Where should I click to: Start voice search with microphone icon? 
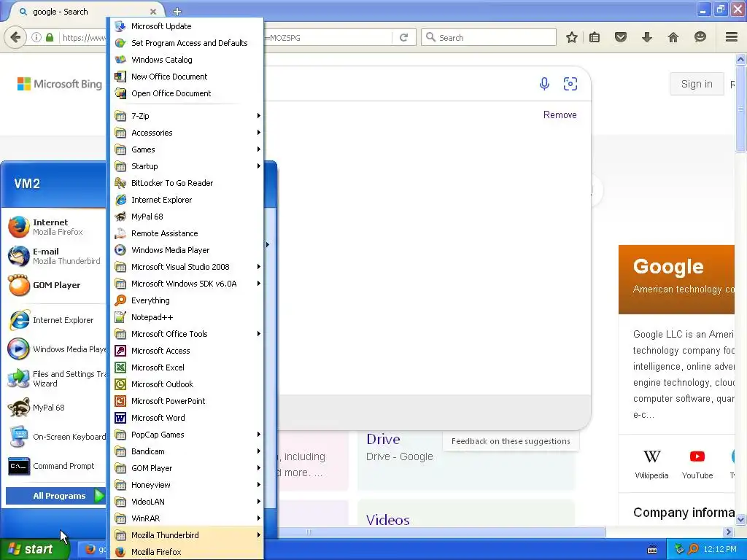[x=544, y=84]
